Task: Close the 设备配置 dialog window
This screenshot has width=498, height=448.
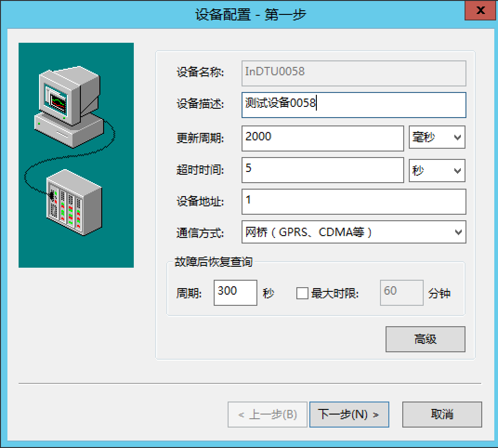Action: click(x=481, y=10)
